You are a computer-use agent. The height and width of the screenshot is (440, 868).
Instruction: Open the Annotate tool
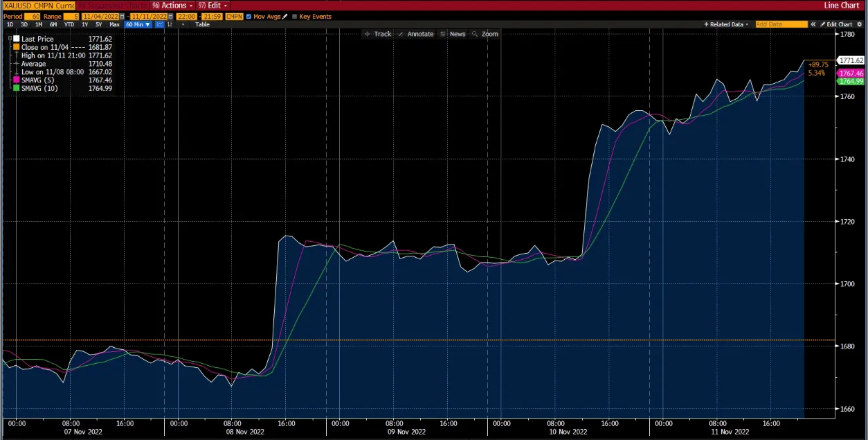point(421,33)
